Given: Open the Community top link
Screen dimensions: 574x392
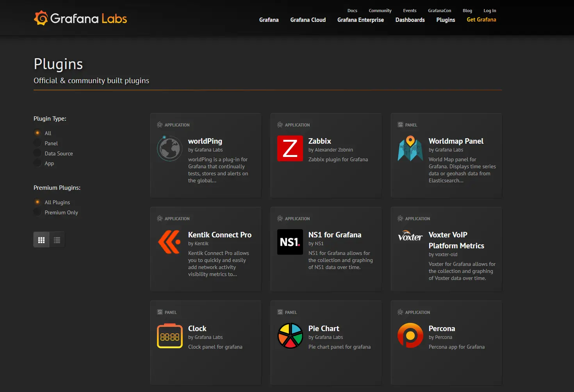Looking at the screenshot, I should point(380,11).
